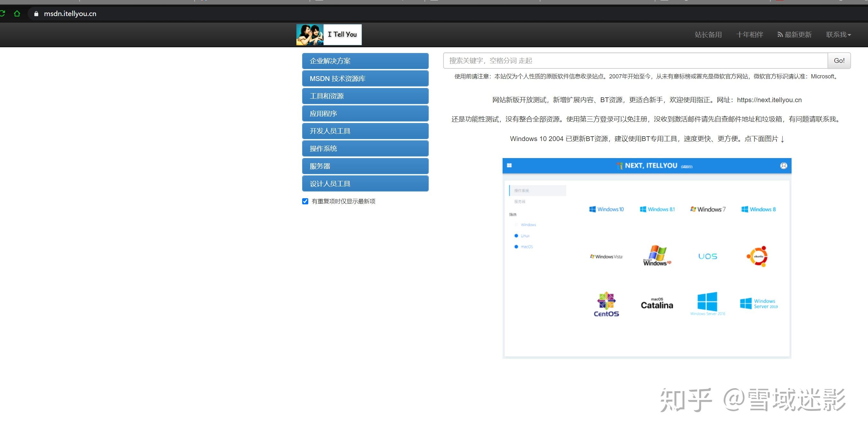Open the 联系我 dropdown menu
The height and width of the screenshot is (435, 868).
(838, 34)
